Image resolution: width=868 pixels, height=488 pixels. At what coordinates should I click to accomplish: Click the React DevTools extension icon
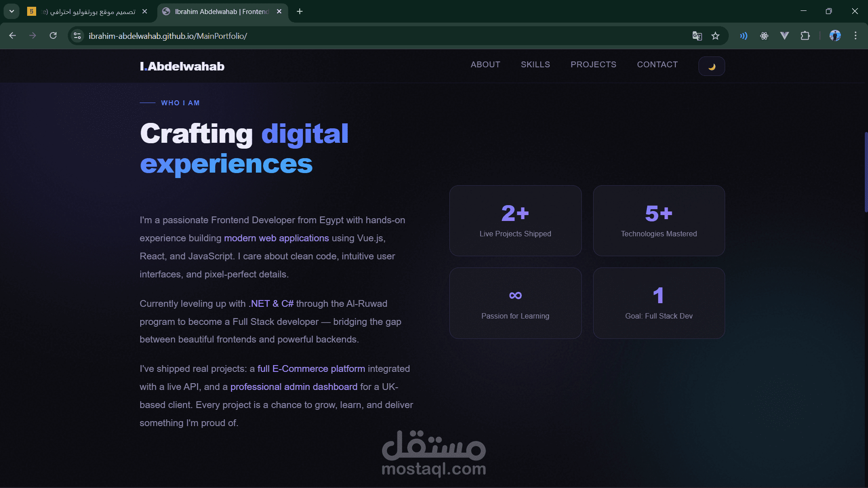pyautogui.click(x=764, y=36)
